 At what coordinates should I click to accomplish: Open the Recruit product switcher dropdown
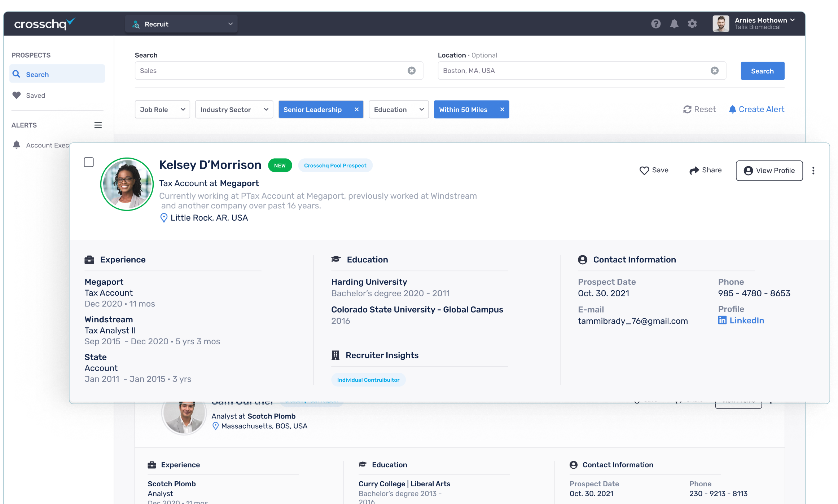click(181, 24)
